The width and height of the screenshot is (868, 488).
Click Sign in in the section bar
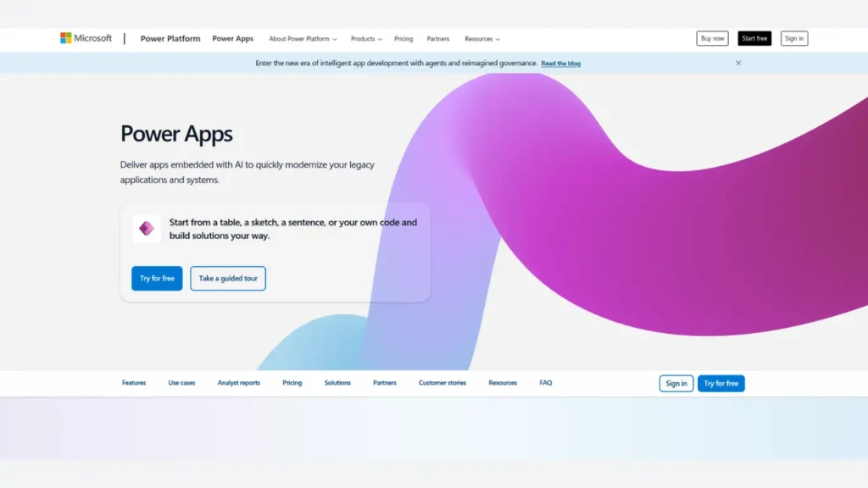tap(676, 384)
